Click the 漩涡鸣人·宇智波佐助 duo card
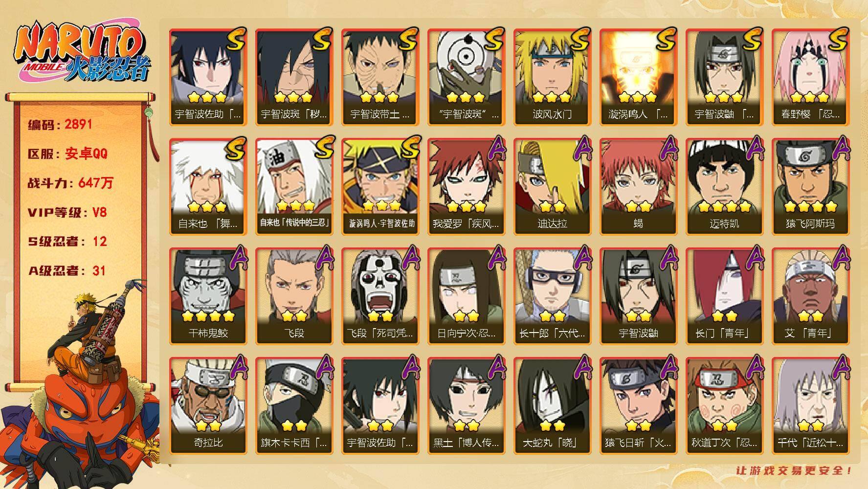Screen dimensions: 868x489 click(x=380, y=187)
